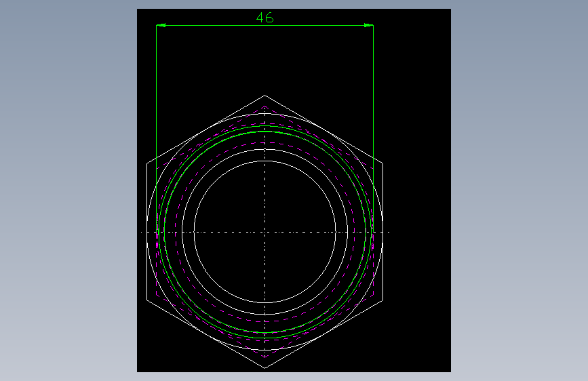Open the CAD drawing preview thumbnail
Image resolution: width=588 pixels, height=381 pixels.
[x=294, y=190]
